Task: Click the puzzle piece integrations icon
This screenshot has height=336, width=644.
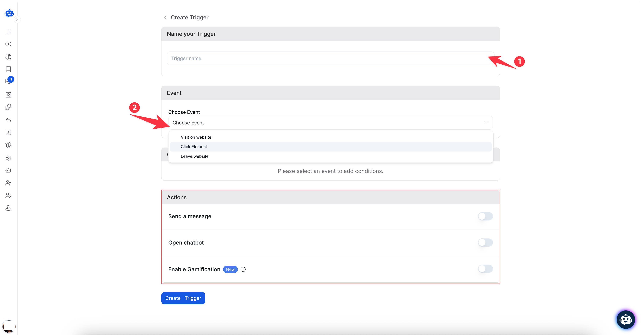Action: [8, 107]
